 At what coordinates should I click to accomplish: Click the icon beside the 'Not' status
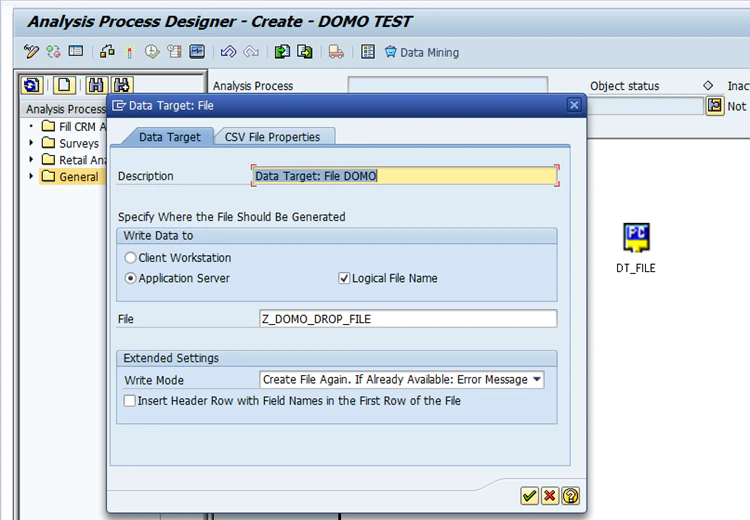point(715,106)
